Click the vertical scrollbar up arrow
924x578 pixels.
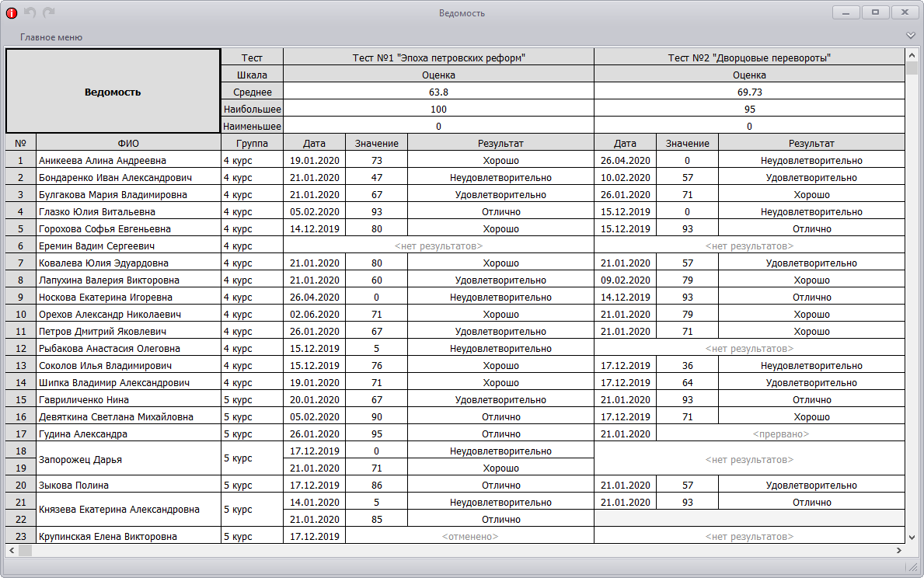[912, 55]
